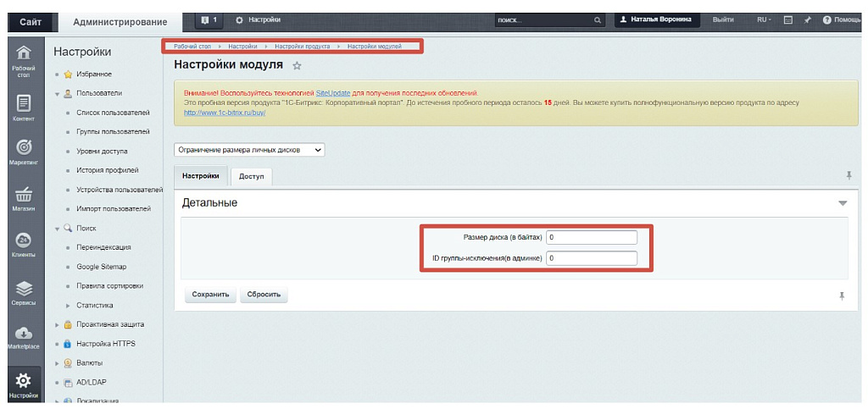Open Рабочий стол in the left sidebar
Viewport: 868px width, 409px height.
(24, 59)
